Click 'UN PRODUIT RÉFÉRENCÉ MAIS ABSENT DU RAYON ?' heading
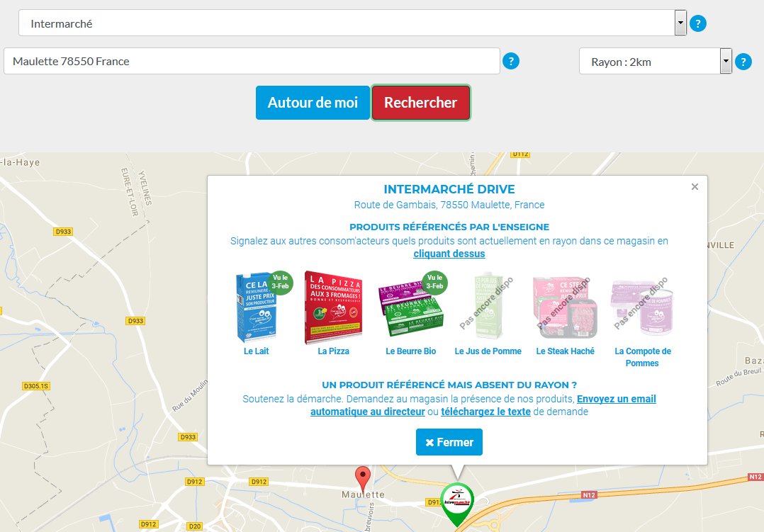The height and width of the screenshot is (532, 764). [x=449, y=385]
